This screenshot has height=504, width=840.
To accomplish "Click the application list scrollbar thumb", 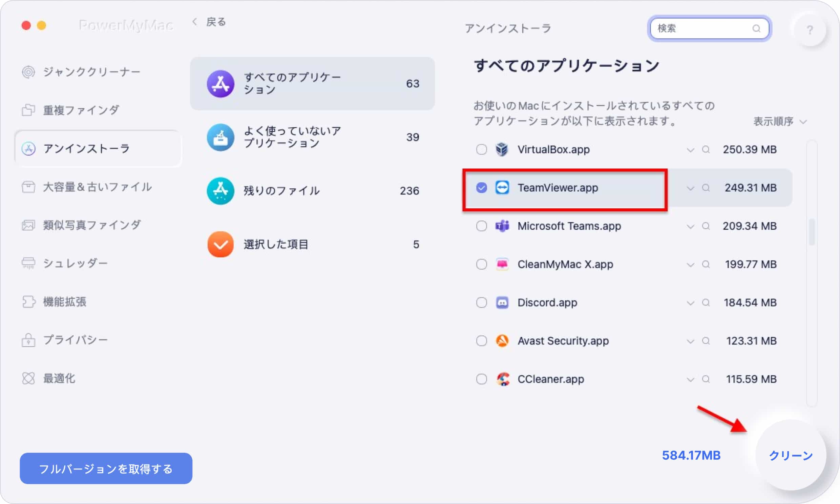I will pos(812,232).
